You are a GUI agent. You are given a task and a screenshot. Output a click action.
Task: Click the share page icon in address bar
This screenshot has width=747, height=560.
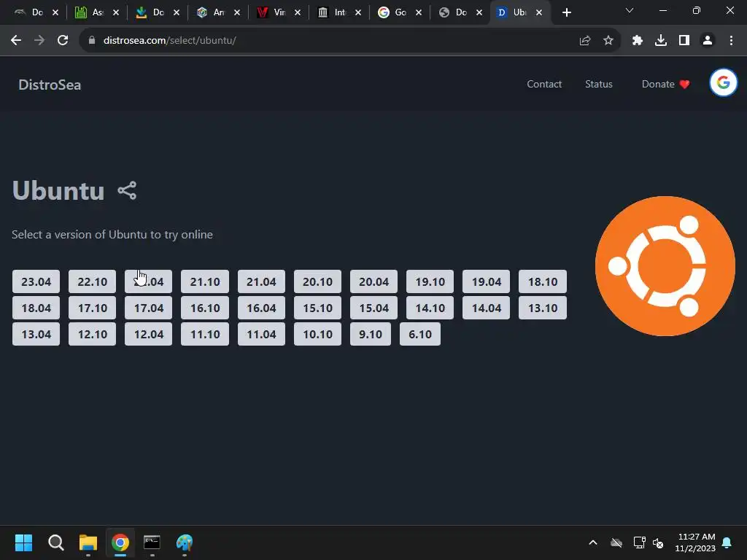(584, 41)
